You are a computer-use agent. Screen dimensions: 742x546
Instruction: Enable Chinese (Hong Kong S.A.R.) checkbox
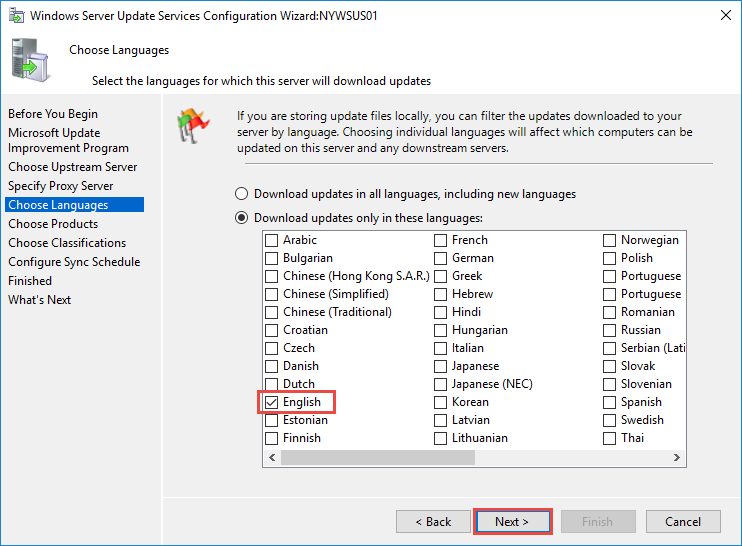pos(272,276)
